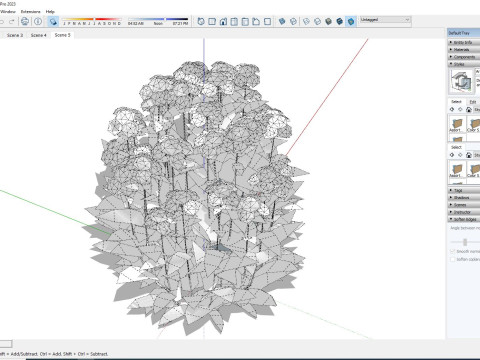Toggle X-Ray face style
The width and height of the screenshot is (480, 360).
click(282, 22)
